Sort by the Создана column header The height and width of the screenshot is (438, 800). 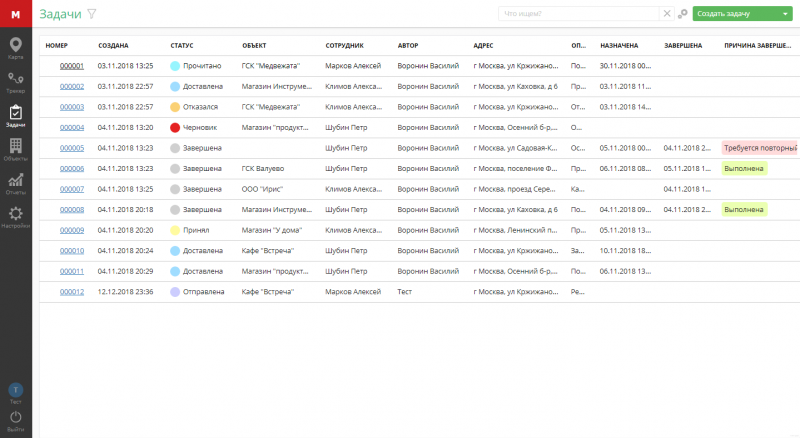pos(113,45)
